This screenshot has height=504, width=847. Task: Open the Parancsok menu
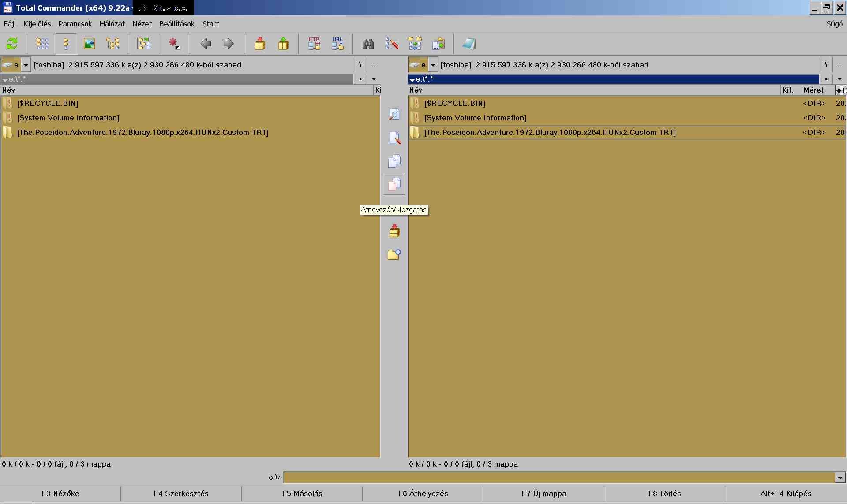(x=75, y=24)
